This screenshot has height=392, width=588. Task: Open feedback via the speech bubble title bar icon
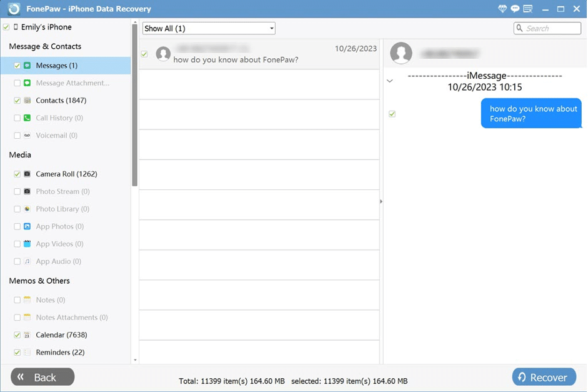[x=515, y=8]
